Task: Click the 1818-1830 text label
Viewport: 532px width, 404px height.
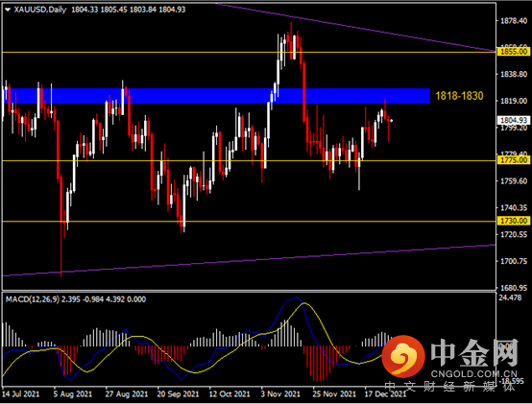Action: pos(459,96)
